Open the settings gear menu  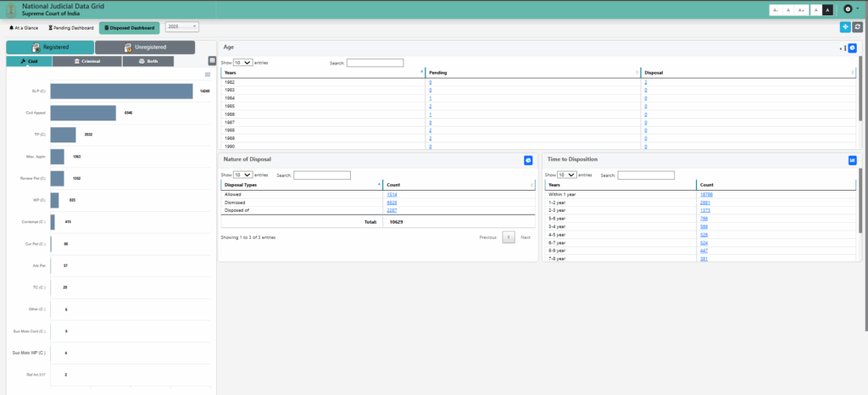click(847, 9)
